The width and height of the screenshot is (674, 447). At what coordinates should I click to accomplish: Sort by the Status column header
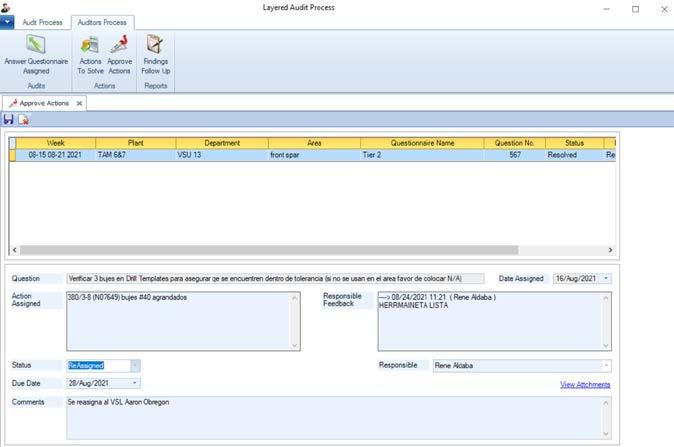(x=574, y=143)
